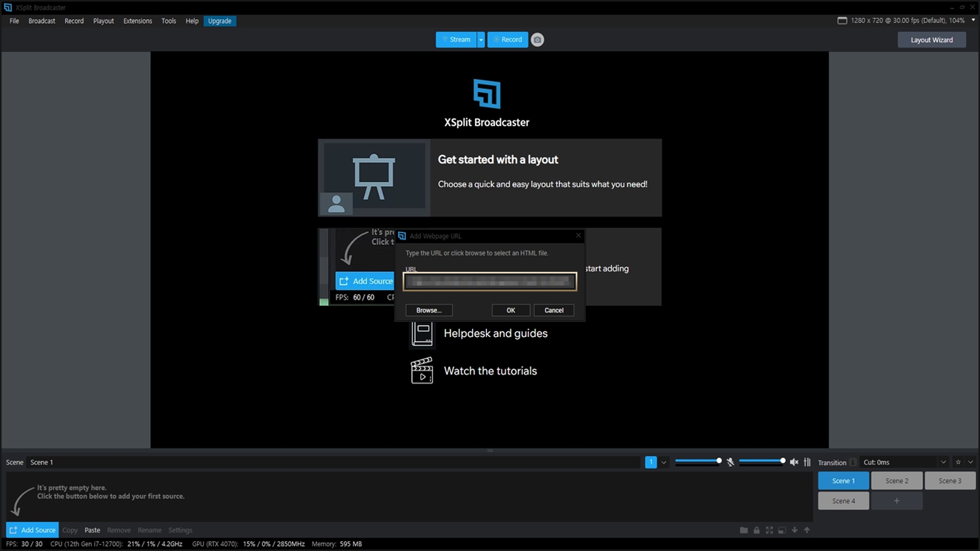
Task: Open the Help menu
Action: point(192,21)
